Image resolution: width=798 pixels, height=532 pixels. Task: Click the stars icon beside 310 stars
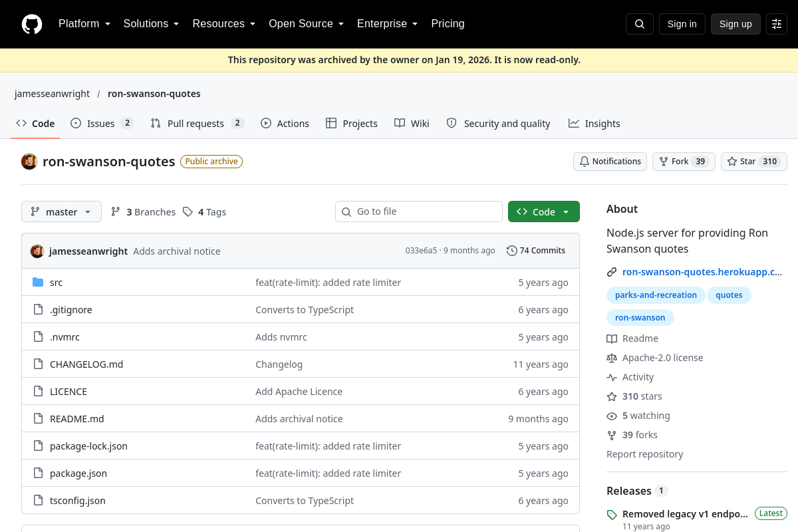tap(612, 396)
